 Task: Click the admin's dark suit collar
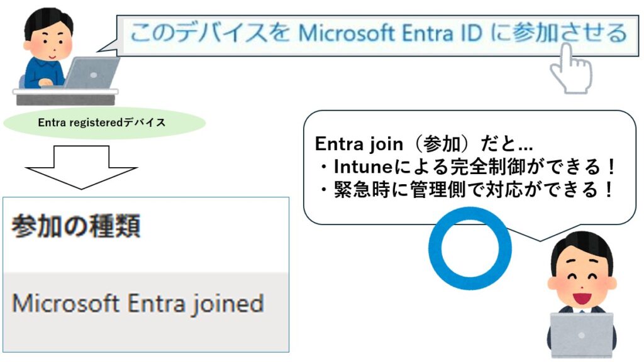(x=581, y=309)
